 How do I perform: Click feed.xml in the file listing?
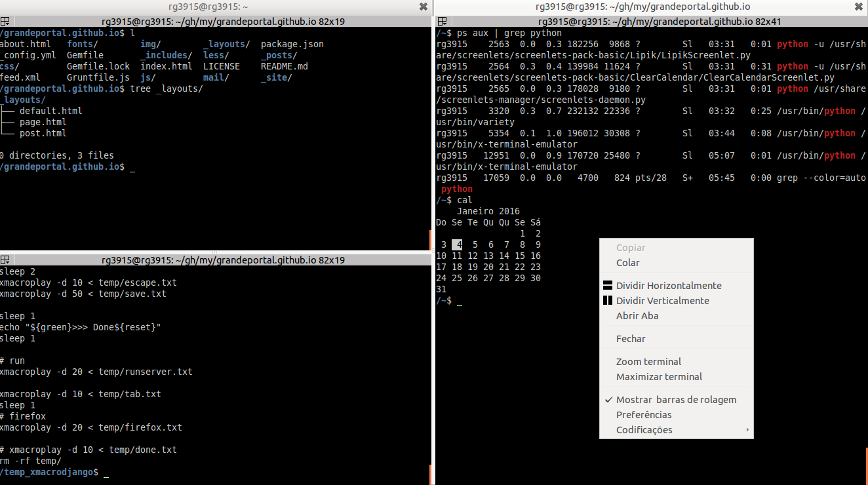[20, 78]
